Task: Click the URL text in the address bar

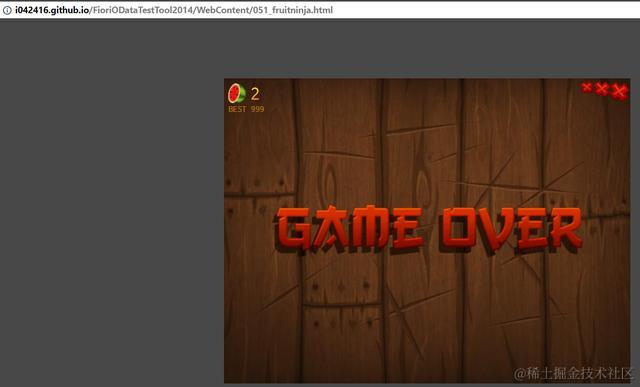Action: point(174,10)
